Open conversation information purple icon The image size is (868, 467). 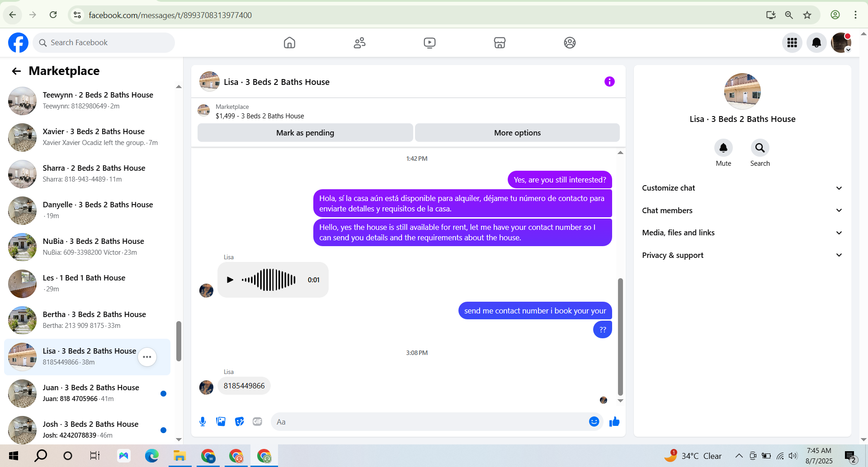coord(609,82)
